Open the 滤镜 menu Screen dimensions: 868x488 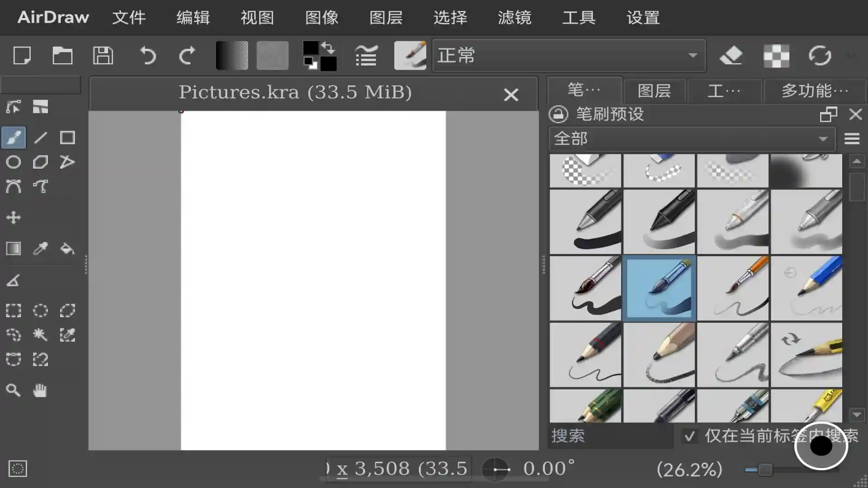tap(514, 18)
